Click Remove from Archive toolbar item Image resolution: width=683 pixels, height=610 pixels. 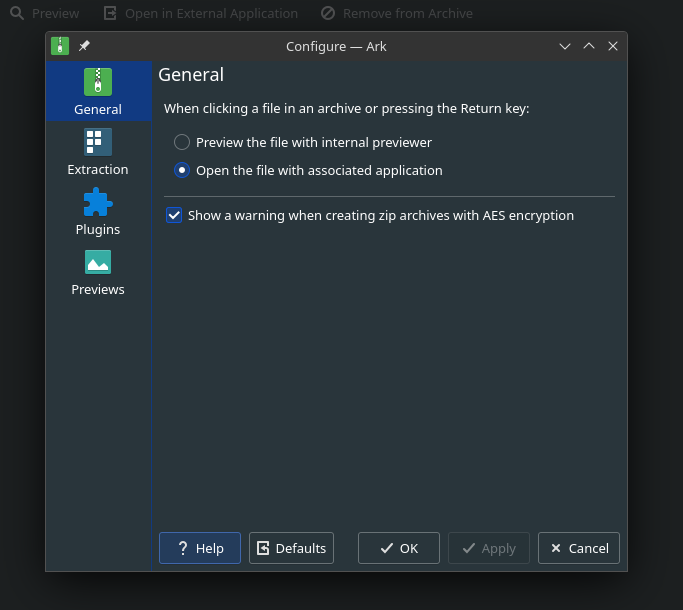point(397,14)
